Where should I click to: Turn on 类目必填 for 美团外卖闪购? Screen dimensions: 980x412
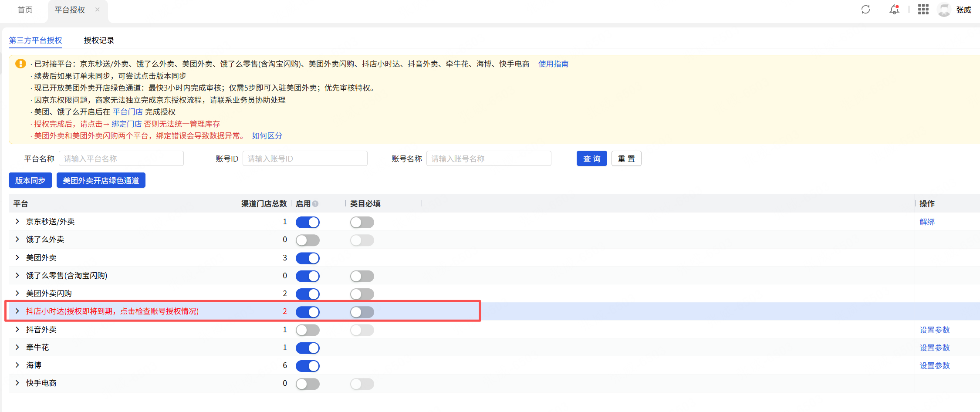pyautogui.click(x=362, y=294)
